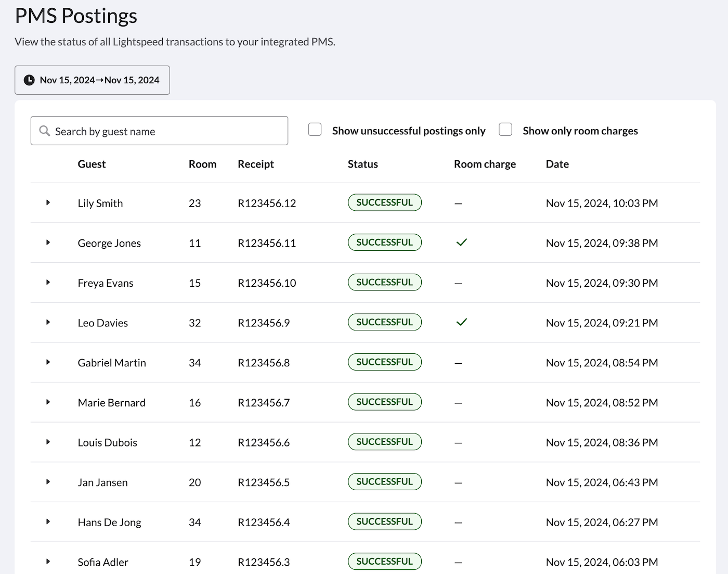The image size is (728, 574).
Task: Click the clock icon in date range button
Action: [30, 80]
